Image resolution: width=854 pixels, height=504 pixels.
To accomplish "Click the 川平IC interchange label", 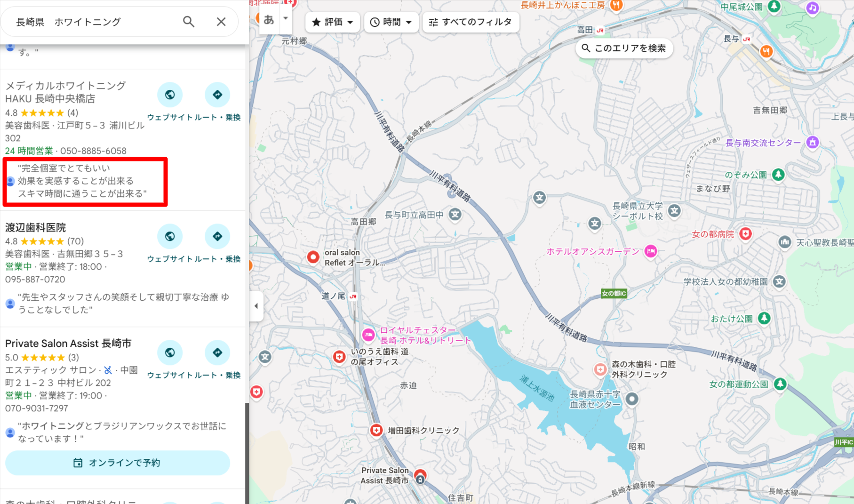I will click(x=844, y=442).
